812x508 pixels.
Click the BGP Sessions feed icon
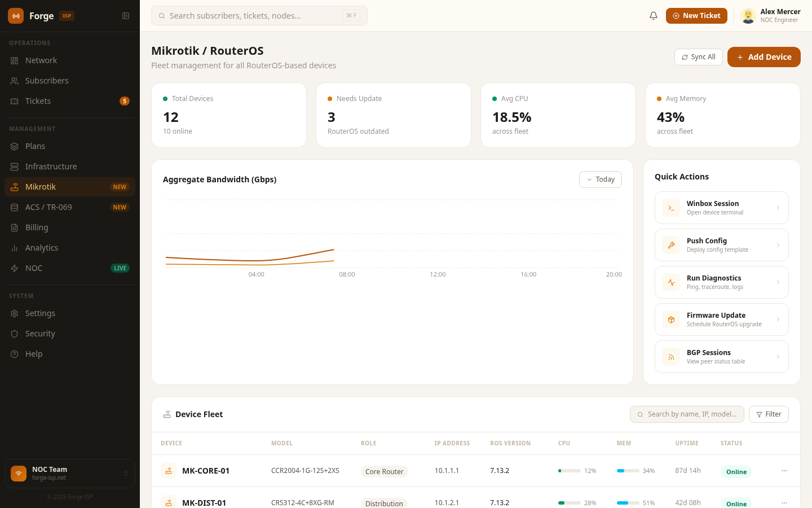pyautogui.click(x=671, y=357)
